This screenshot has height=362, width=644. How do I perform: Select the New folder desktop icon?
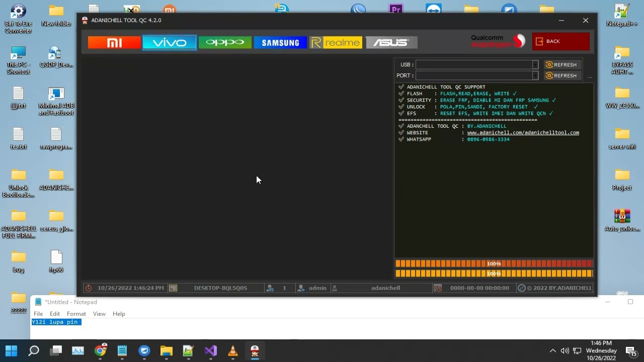pyautogui.click(x=56, y=16)
